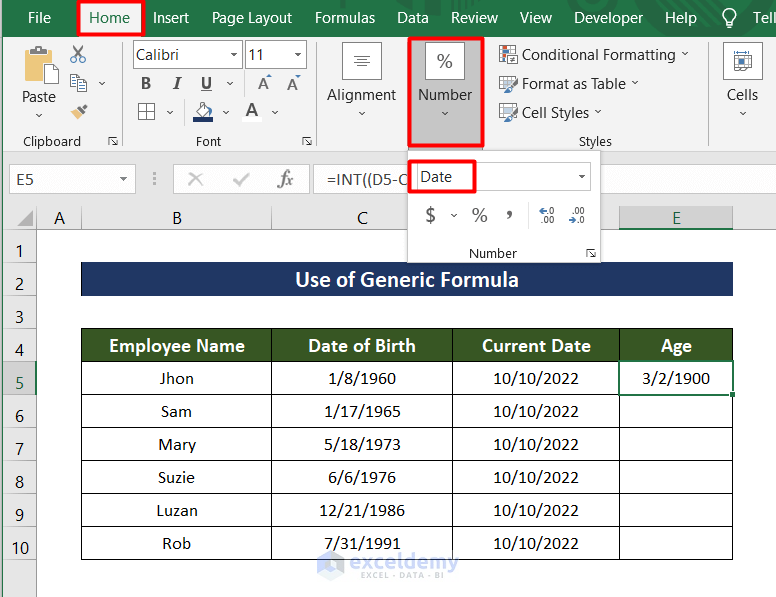The height and width of the screenshot is (597, 776).
Task: Click the Cell Styles button
Action: [554, 113]
